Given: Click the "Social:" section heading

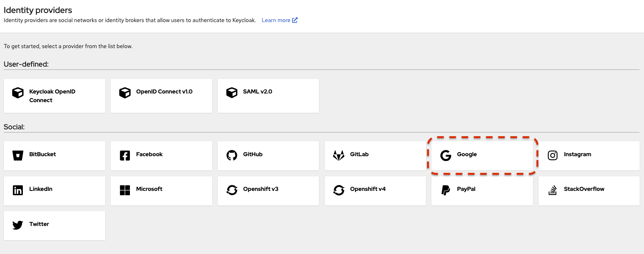Looking at the screenshot, I should pos(14,127).
